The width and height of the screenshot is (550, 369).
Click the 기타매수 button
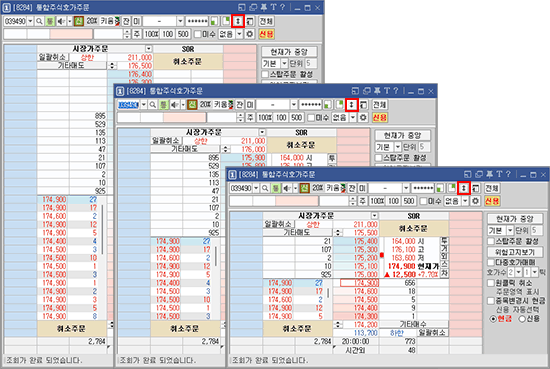[x=413, y=324]
